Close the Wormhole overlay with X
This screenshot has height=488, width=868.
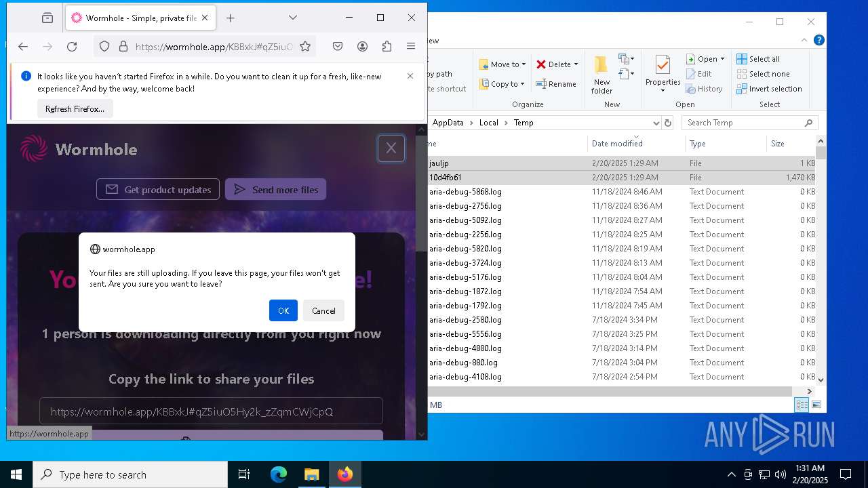point(391,148)
